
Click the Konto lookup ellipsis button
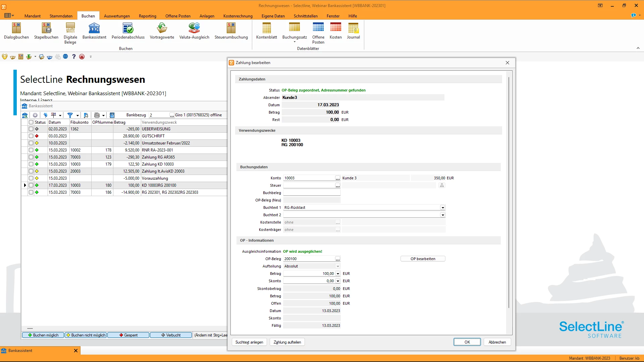point(338,178)
